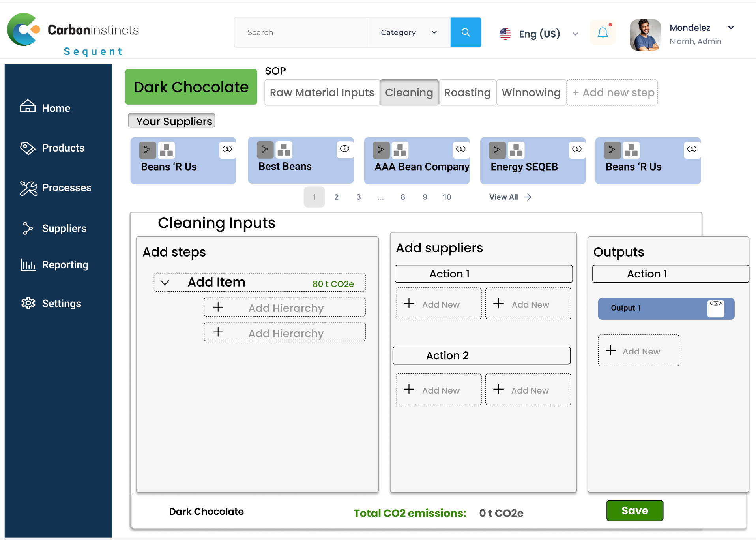756x540 pixels.
Task: Click the Processes tools icon in sidebar
Action: pyautogui.click(x=28, y=188)
